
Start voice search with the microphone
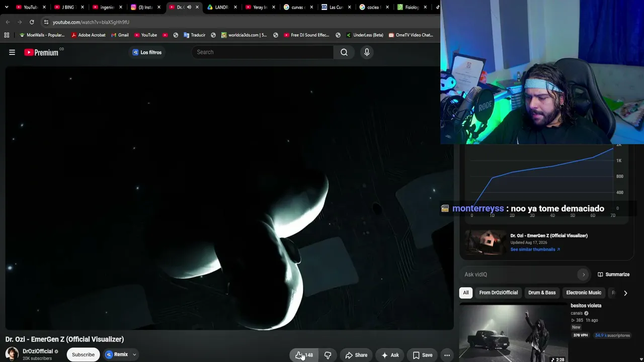pos(367,52)
